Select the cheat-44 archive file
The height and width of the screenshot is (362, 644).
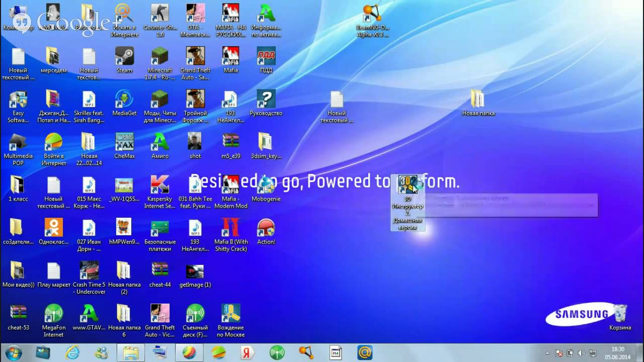point(160,274)
